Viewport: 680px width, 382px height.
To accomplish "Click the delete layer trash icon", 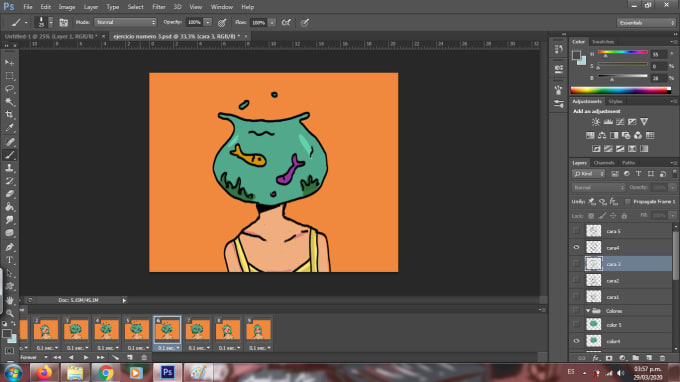I will tap(662, 358).
